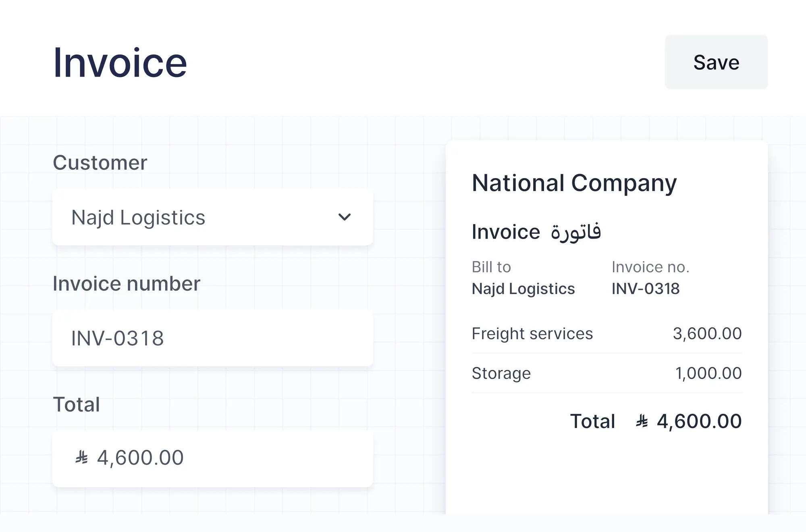Click the 3,600.00 amount

tap(707, 334)
